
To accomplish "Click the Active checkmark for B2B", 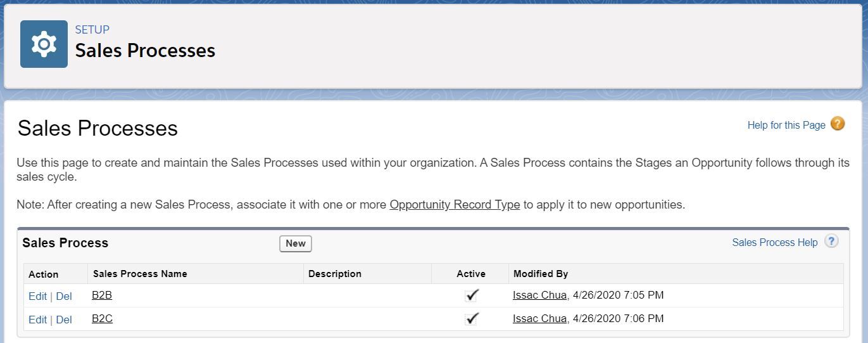I will click(472, 295).
